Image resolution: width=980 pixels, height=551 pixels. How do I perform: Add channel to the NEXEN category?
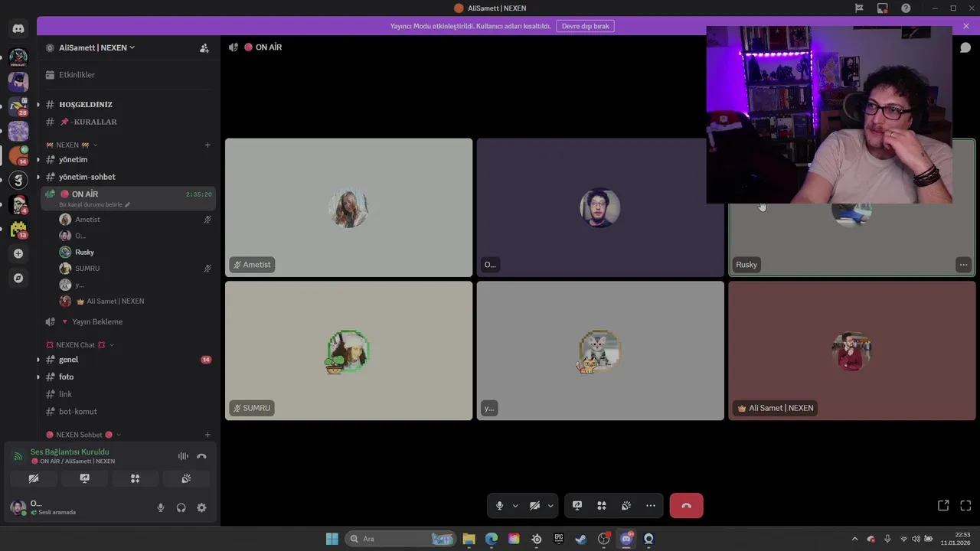coord(207,145)
